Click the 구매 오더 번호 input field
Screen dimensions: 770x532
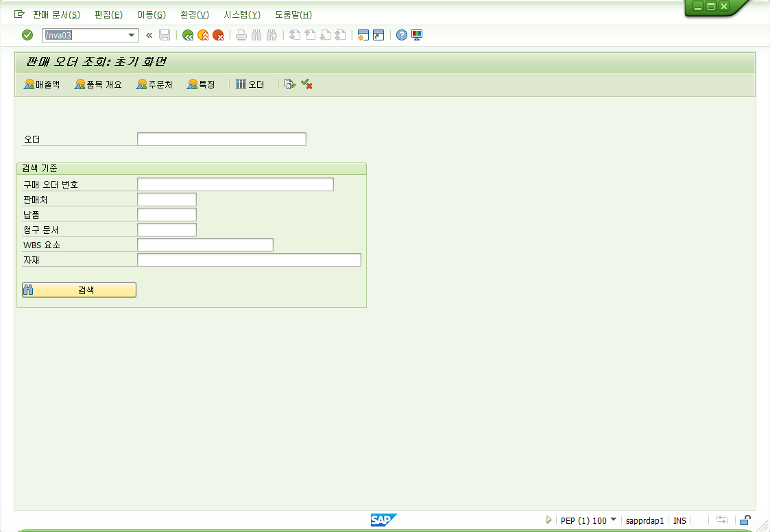235,184
